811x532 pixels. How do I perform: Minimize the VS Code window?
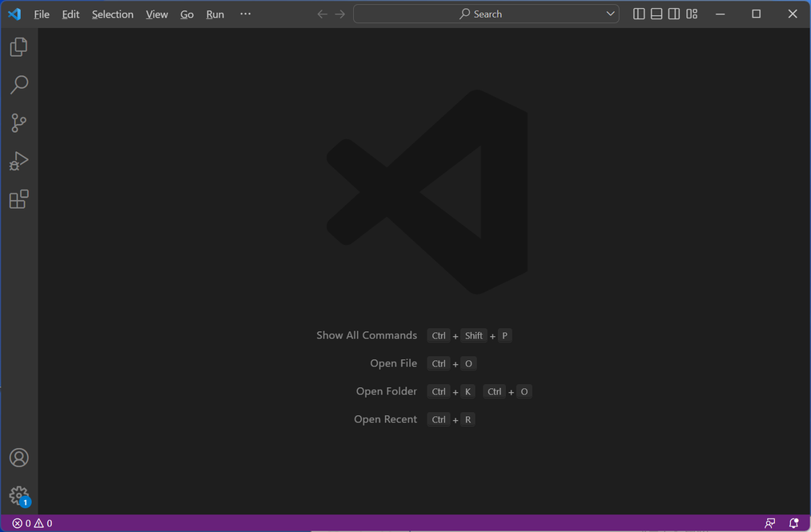[720, 14]
